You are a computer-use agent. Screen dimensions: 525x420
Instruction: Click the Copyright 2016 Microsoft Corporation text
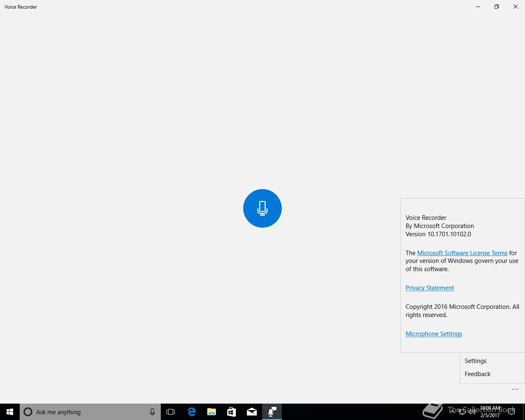[x=462, y=311]
